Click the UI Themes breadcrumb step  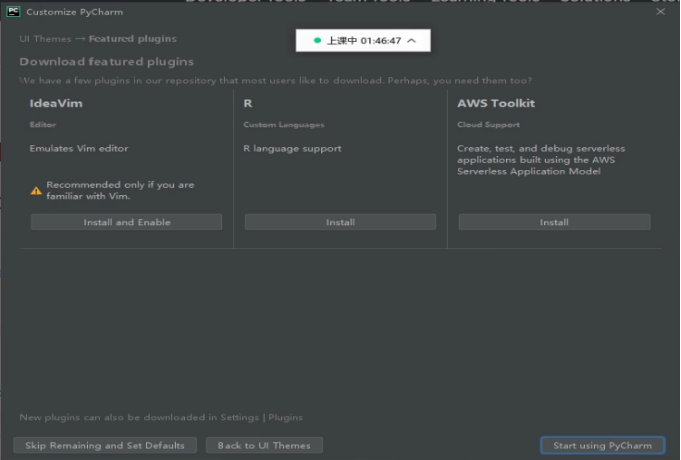[x=45, y=39]
